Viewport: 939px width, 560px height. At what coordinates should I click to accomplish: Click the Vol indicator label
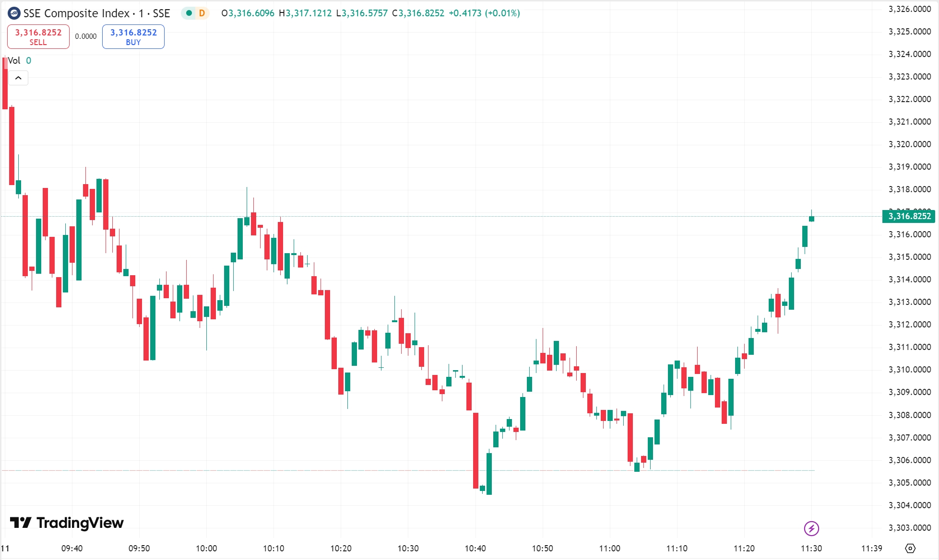14,60
